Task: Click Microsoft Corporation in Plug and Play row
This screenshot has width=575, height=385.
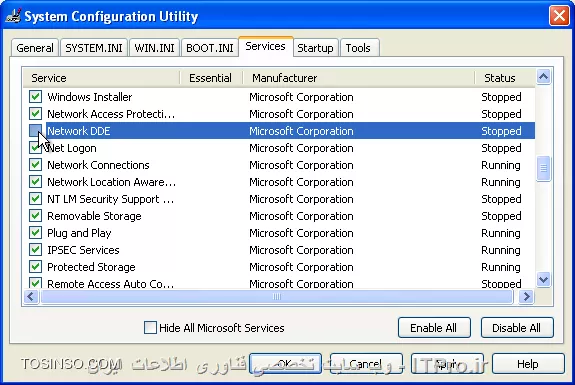Action: point(301,233)
